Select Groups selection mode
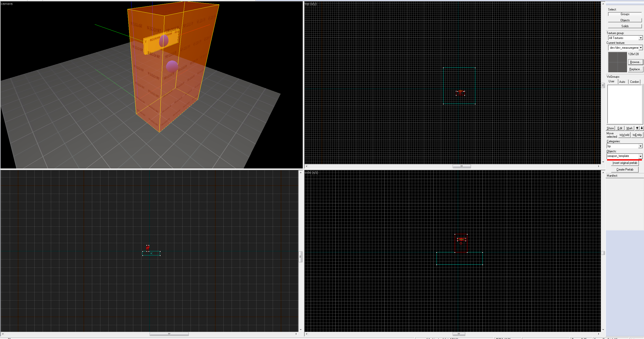644x339 pixels. tap(625, 14)
